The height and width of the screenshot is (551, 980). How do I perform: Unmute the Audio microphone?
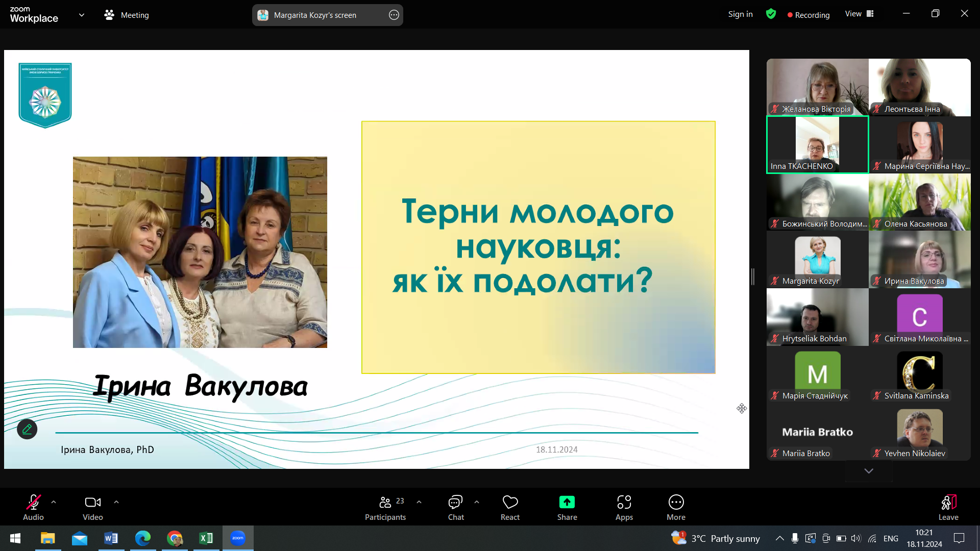pyautogui.click(x=33, y=503)
